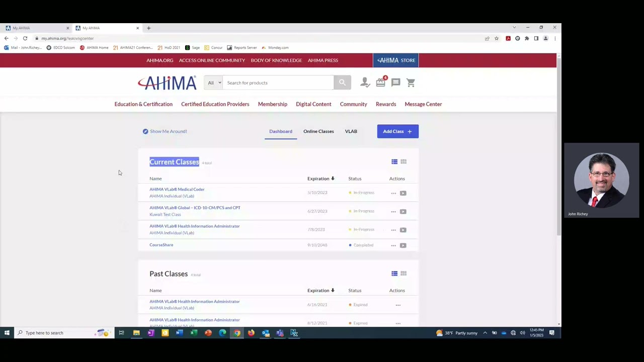Image resolution: width=644 pixels, height=362 pixels.
Task: Open the Community menu
Action: pyautogui.click(x=354, y=104)
